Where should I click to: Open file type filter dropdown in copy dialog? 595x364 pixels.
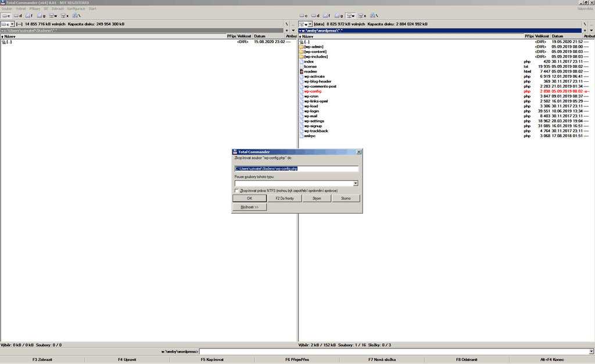tap(355, 183)
